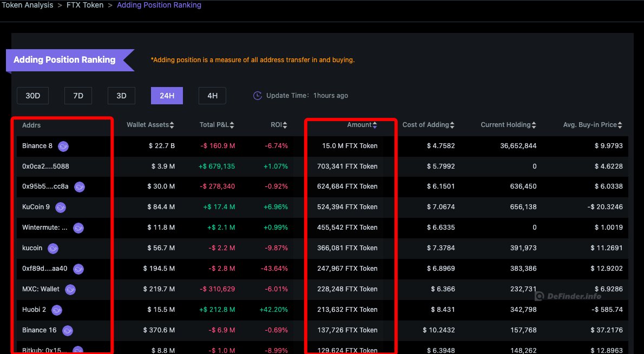Screen dimensions: 644x354
Task: Click amount 703,341 FTX Token
Action: 347,166
